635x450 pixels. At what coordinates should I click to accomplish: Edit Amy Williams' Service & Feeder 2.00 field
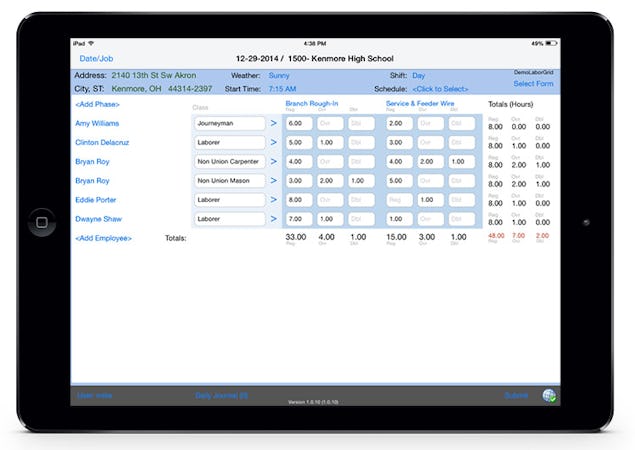[x=399, y=123]
